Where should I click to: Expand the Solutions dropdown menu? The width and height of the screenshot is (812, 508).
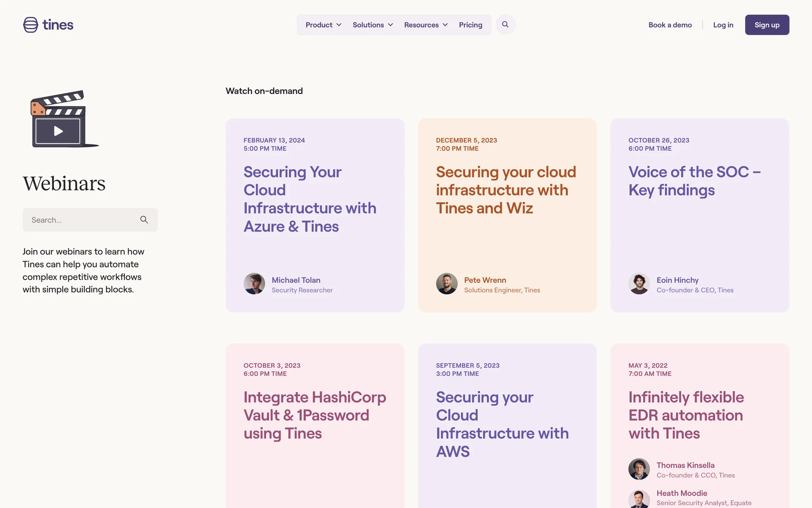(x=373, y=25)
